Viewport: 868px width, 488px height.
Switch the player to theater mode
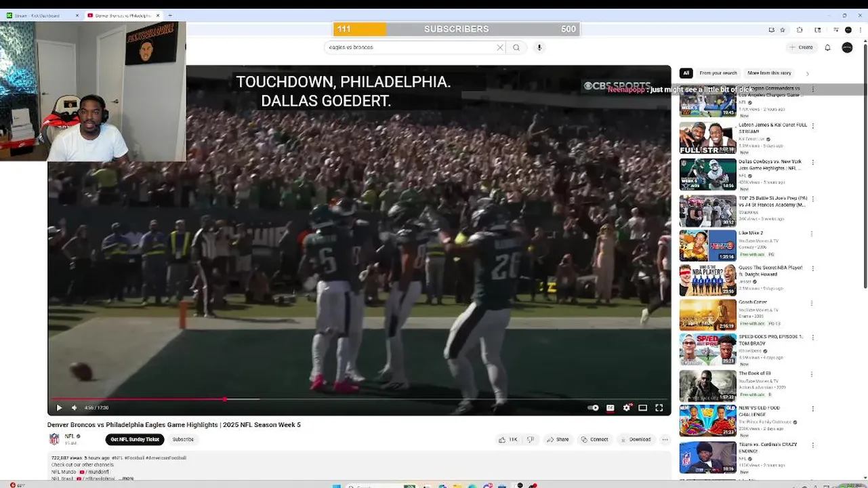(x=642, y=407)
